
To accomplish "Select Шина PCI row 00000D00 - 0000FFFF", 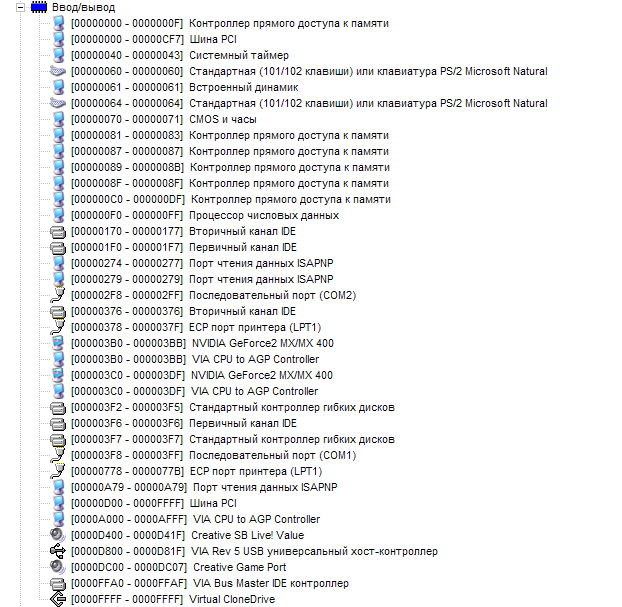I will pos(154,503).
